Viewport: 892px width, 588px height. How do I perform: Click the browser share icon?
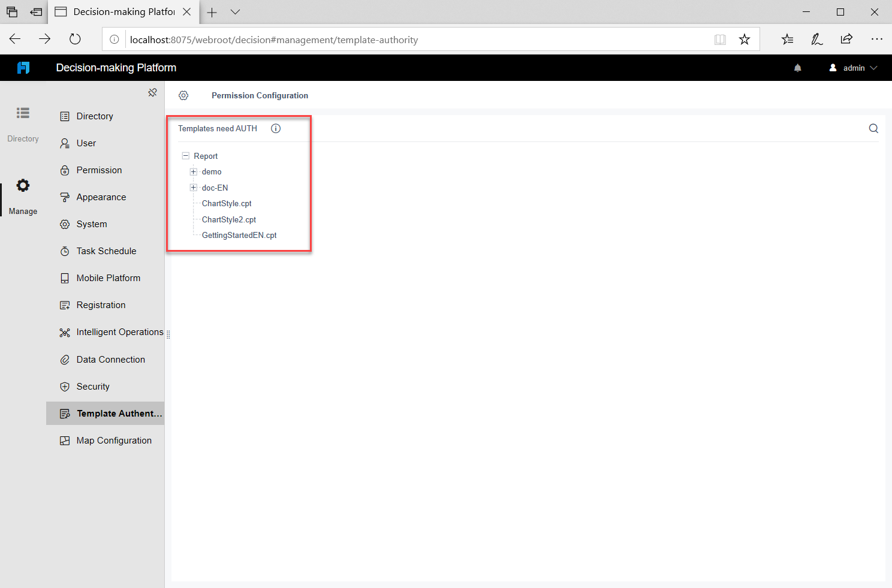pyautogui.click(x=846, y=40)
